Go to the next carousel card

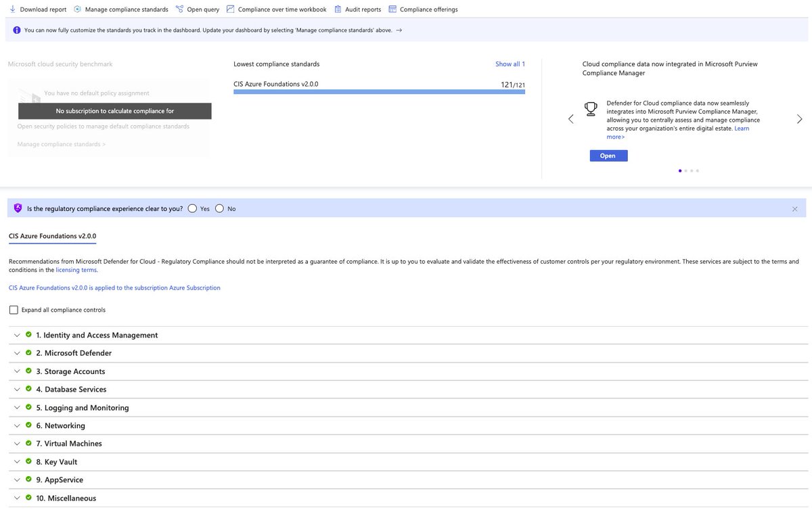pos(800,119)
